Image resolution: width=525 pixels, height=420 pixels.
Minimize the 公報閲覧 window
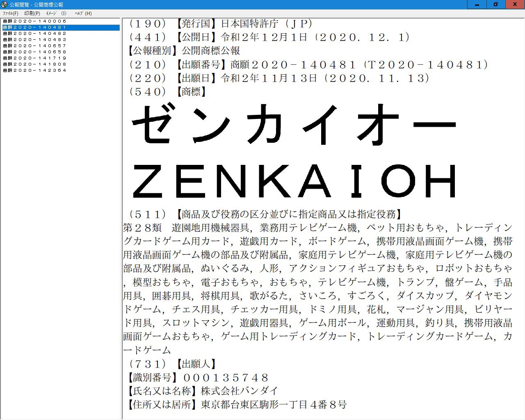pos(477,5)
